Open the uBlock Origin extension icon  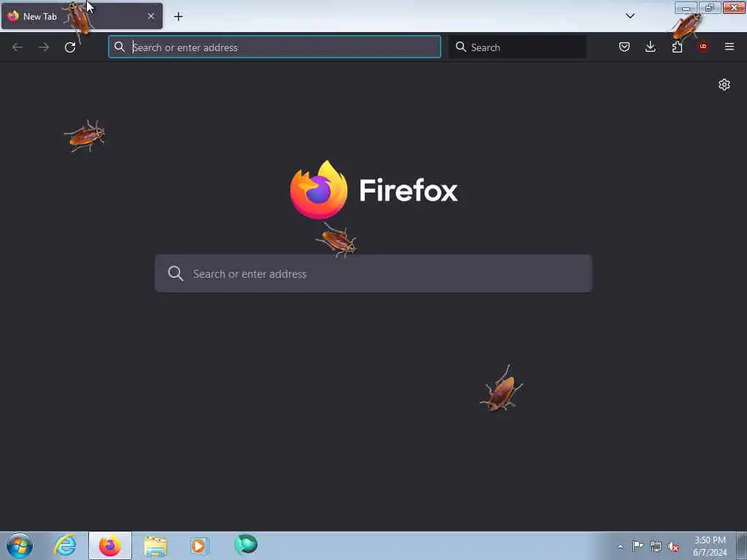click(x=703, y=47)
